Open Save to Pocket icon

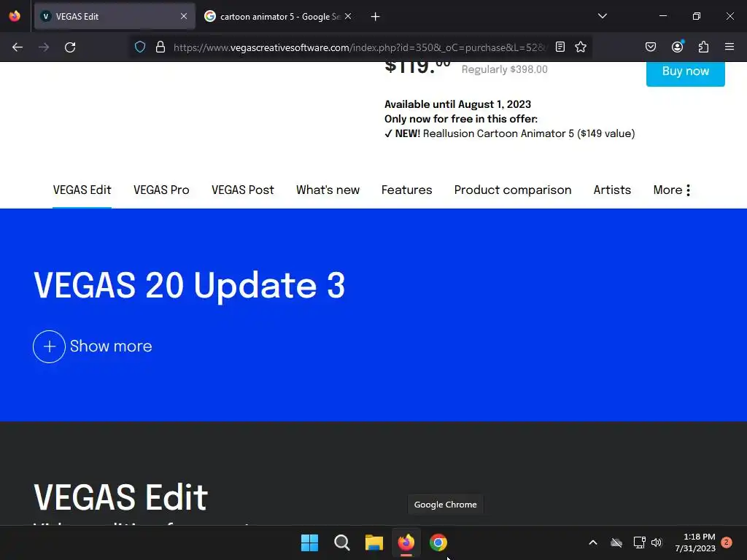650,47
